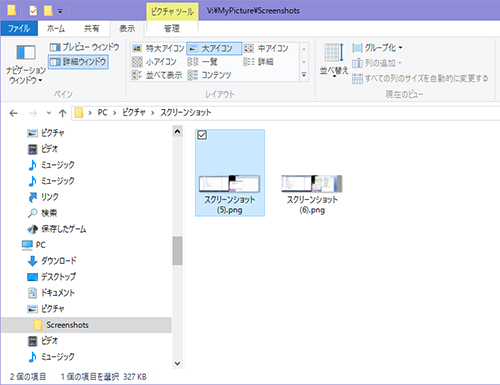500x385 pixels.
Task: Click the New folder quick access icon
Action: (x=48, y=11)
